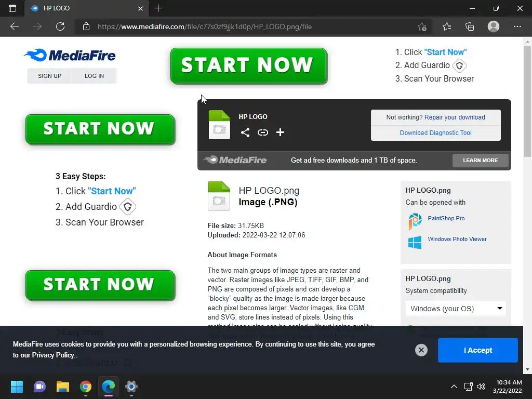Open Google Chrome from the taskbar
This screenshot has height=399, width=532.
click(x=86, y=387)
